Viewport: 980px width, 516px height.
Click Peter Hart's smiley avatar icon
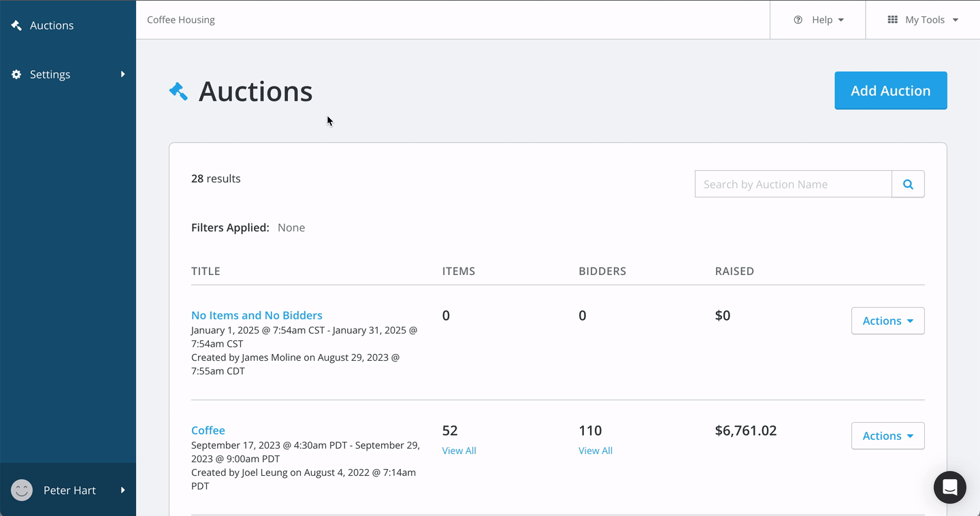[21, 490]
